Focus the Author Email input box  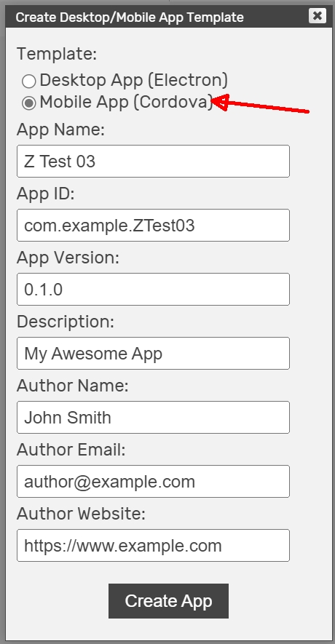pyautogui.click(x=154, y=481)
